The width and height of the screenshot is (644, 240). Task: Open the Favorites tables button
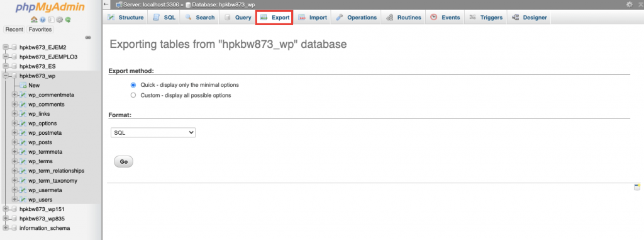point(40,30)
